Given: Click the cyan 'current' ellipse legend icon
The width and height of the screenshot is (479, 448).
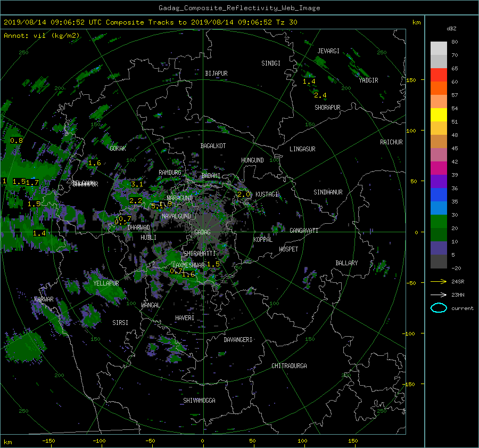Looking at the screenshot, I should pyautogui.click(x=439, y=308).
